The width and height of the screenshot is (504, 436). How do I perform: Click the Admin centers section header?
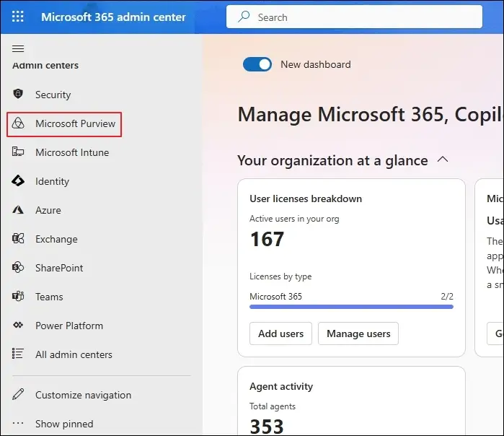[45, 65]
